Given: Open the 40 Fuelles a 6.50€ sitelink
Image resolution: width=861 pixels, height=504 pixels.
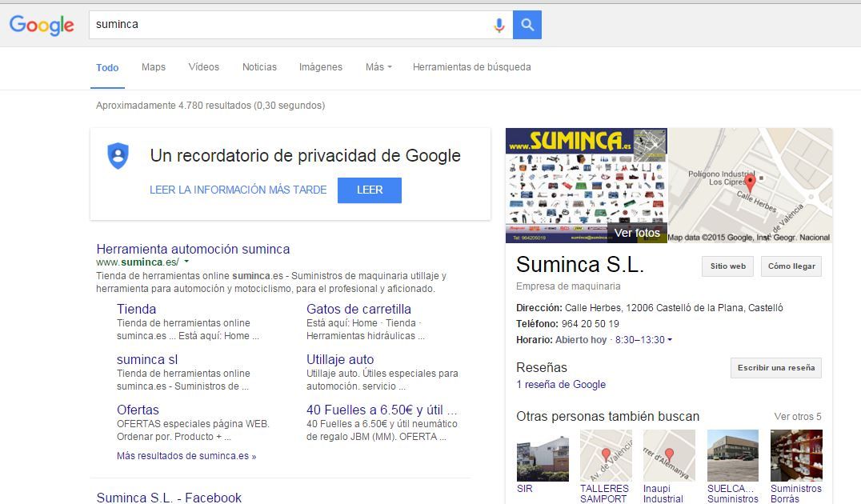Looking at the screenshot, I should [382, 410].
